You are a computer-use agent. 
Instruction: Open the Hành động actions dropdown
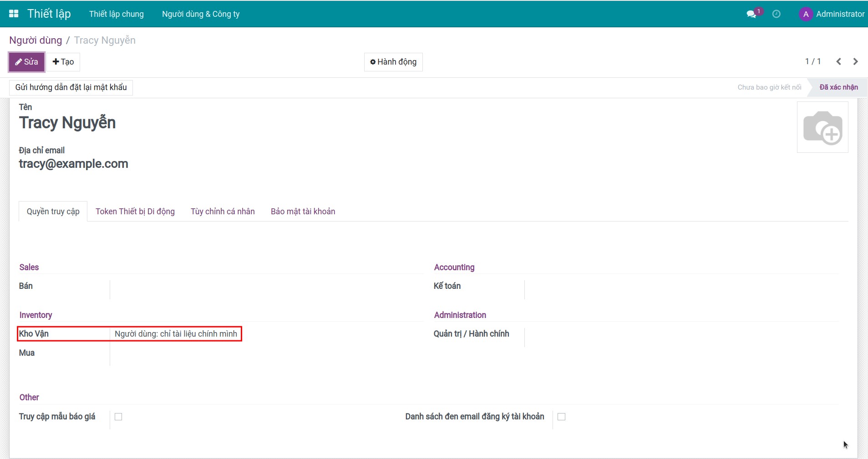[393, 62]
